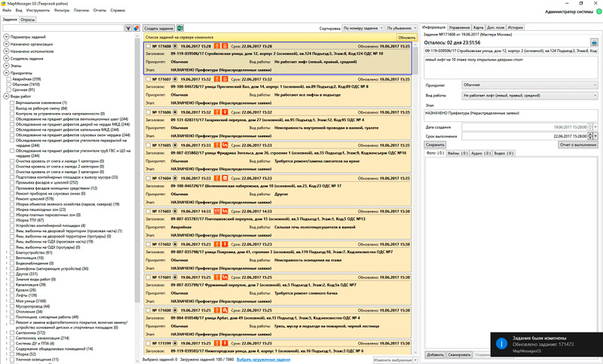Click the second orange icon on task 171599
The width and height of the screenshot is (603, 364).
coord(225,343)
